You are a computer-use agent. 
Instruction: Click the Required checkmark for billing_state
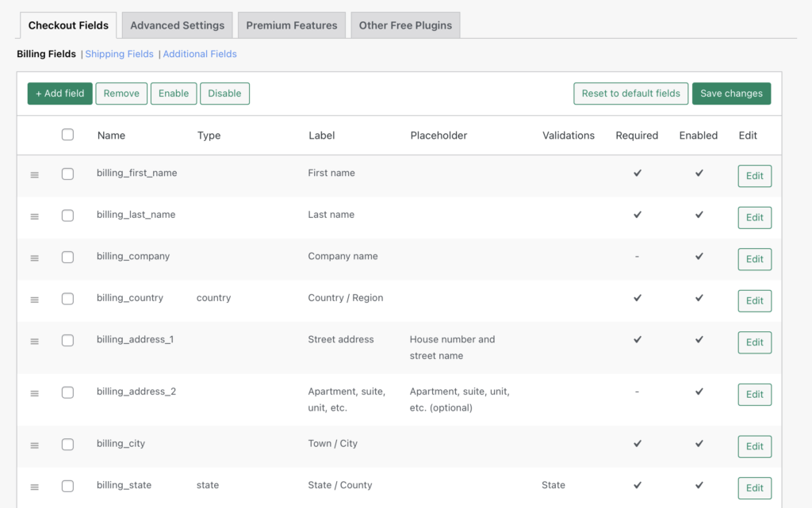(638, 485)
